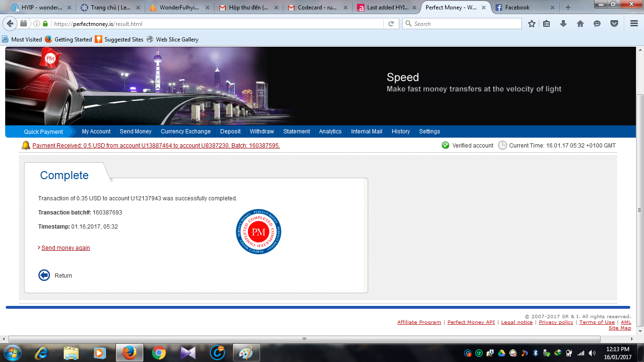Open the Withdraw menu item

[x=262, y=132]
